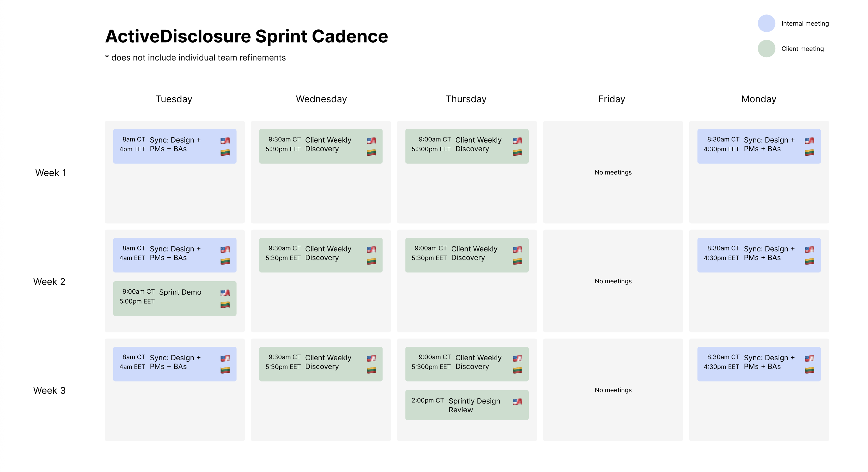Click Lithuanian flag on Week 1 Wednesday Discovery card
The image size is (868, 472).
click(x=371, y=153)
